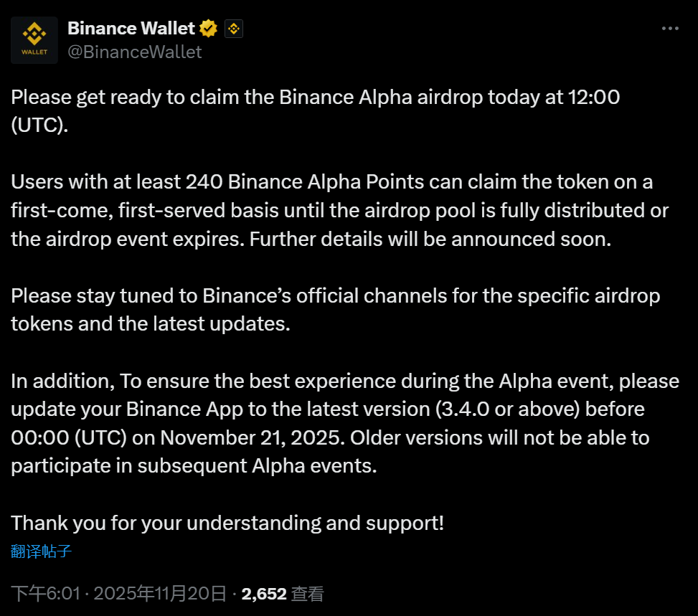
Task: Click the post date 2025年11月20日
Action: [160, 594]
